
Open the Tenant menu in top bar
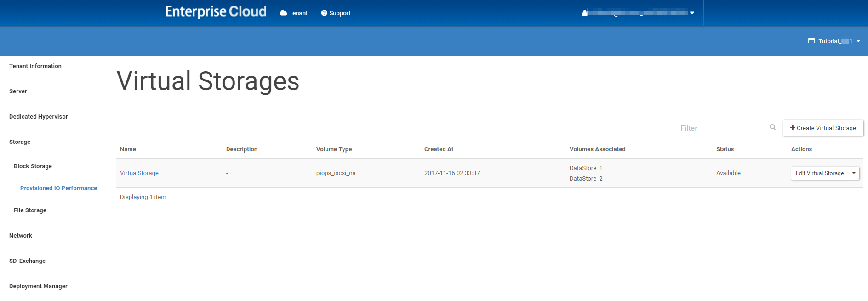(294, 13)
